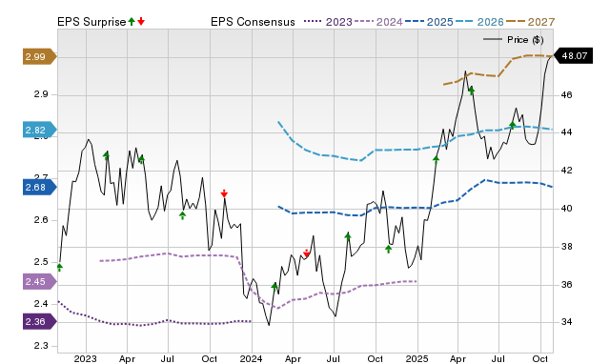Click the 2025 consensus legend entry
This screenshot has width=610, height=364.
(x=429, y=22)
